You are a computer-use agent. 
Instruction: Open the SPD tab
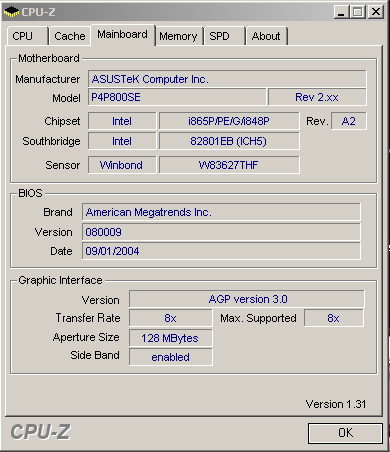point(224,36)
